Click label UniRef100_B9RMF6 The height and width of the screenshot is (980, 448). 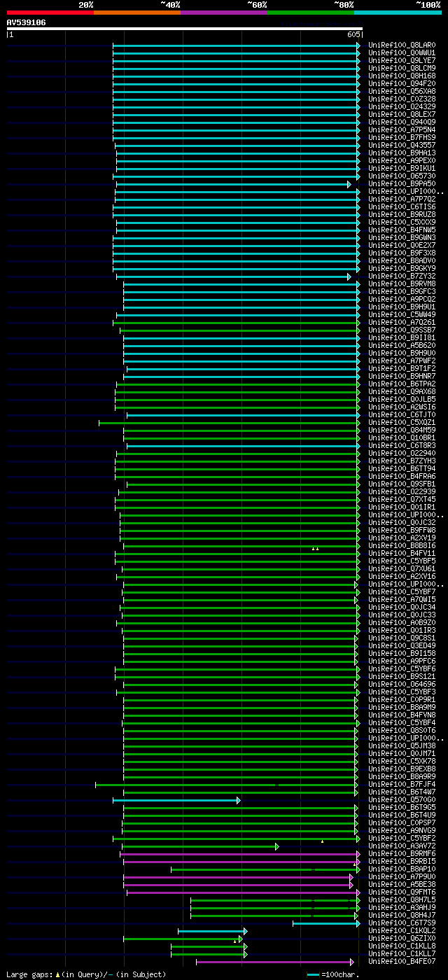point(402,854)
